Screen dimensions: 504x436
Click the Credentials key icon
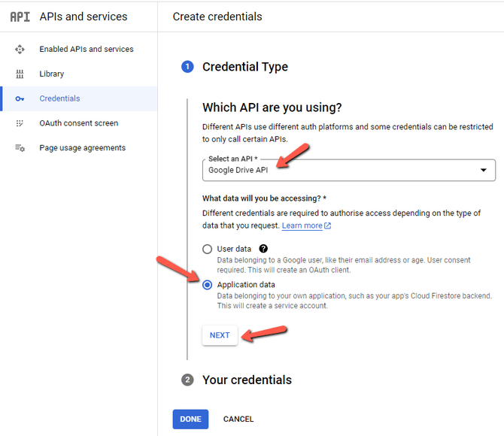[x=20, y=98]
